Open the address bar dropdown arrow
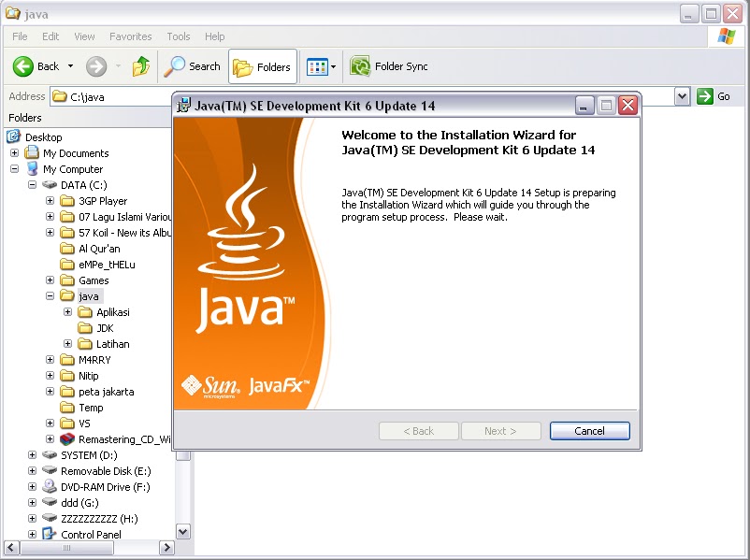 point(682,96)
